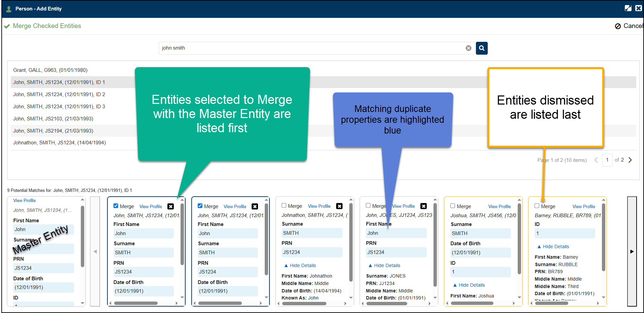This screenshot has height=313, width=644.
Task: Select John SMITH ID 2 result row
Action: 59,94
